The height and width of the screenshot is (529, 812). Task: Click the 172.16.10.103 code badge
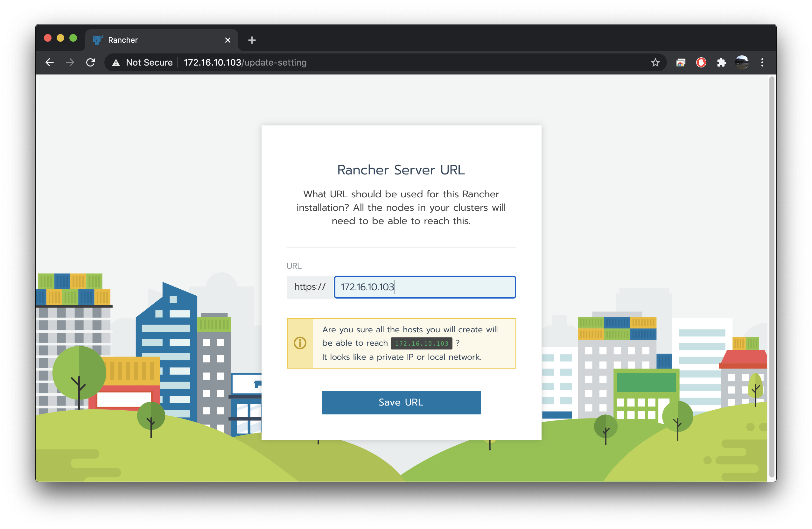[421, 343]
